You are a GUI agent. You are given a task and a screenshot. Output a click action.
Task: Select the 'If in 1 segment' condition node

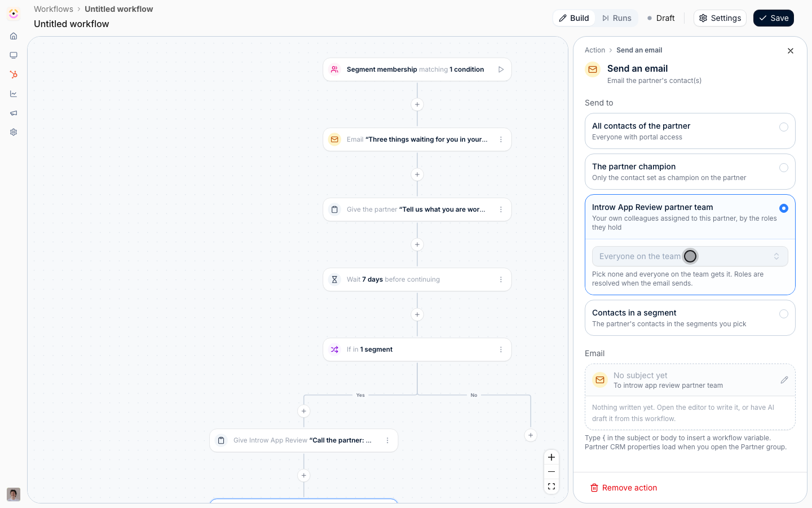tap(417, 349)
